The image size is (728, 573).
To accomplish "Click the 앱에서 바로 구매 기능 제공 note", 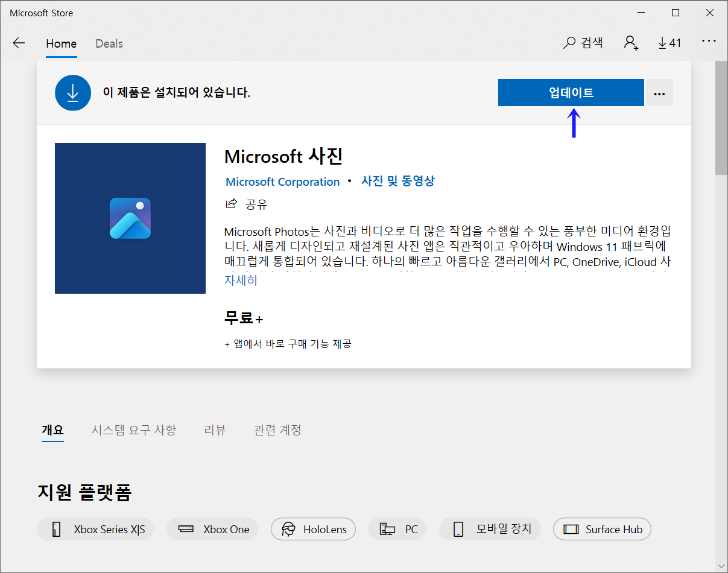I will 288,344.
